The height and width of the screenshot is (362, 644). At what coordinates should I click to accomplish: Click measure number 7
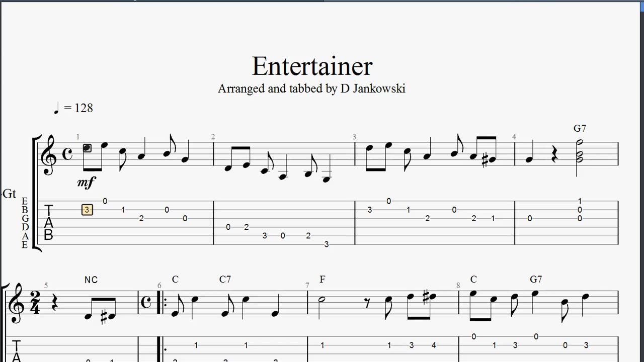click(307, 286)
